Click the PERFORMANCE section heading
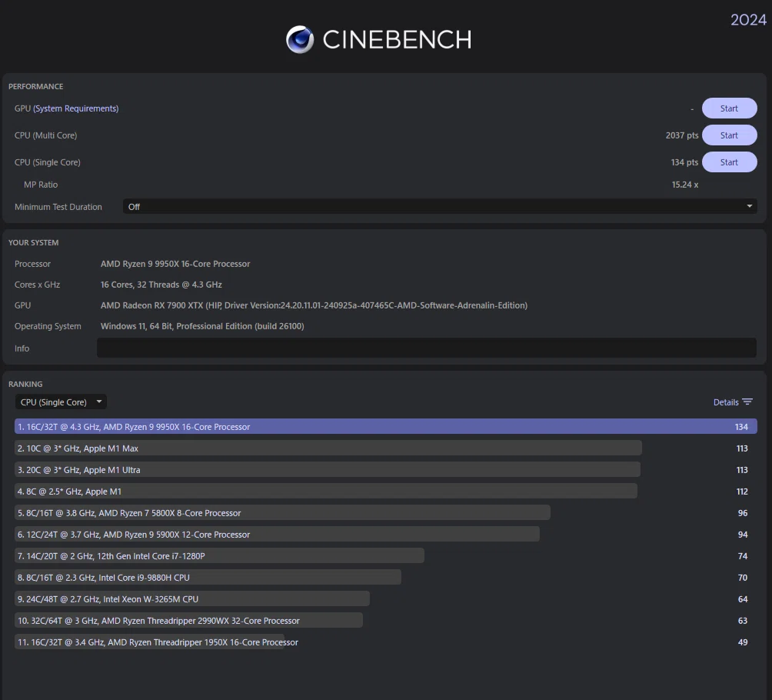This screenshot has height=700, width=772. (x=35, y=86)
